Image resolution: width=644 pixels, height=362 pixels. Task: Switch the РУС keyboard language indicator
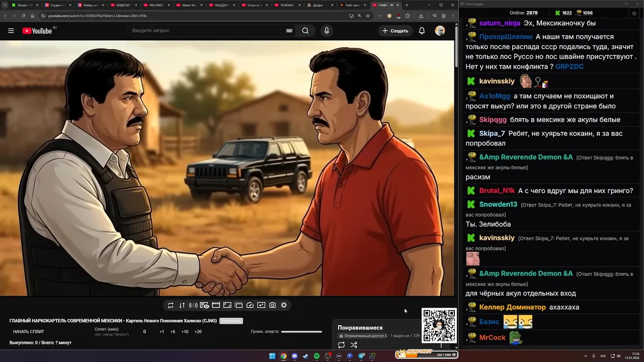[x=603, y=356]
